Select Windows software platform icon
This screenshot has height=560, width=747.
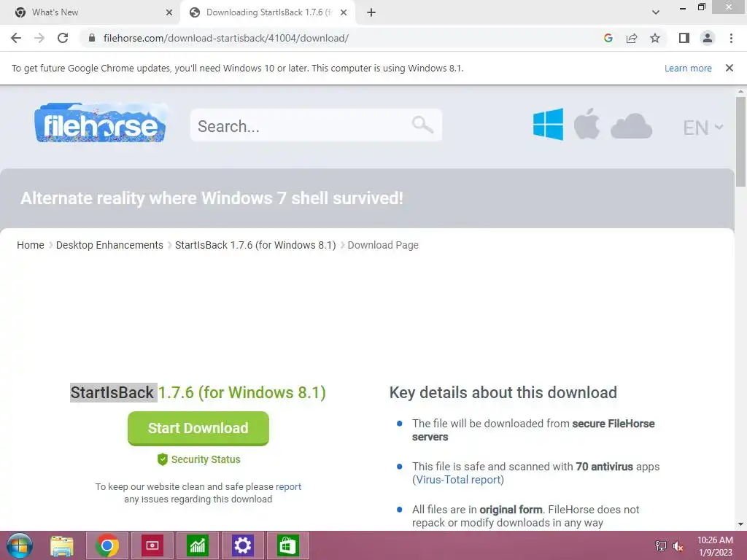(548, 124)
